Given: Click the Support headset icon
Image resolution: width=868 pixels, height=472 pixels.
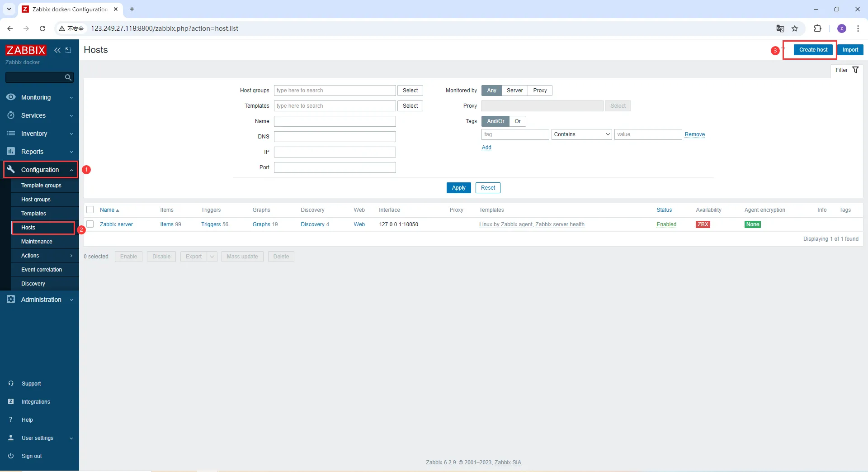Looking at the screenshot, I should (11, 384).
